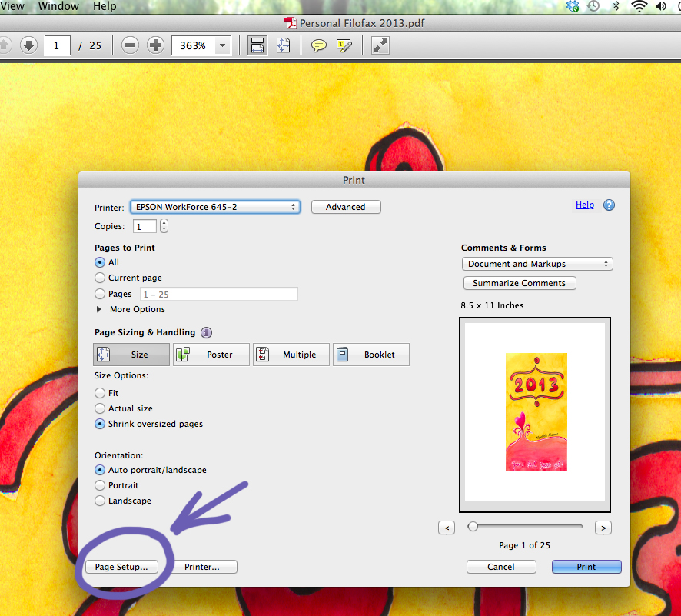Open the Help menu in menu bar
681x616 pixels.
(x=105, y=6)
